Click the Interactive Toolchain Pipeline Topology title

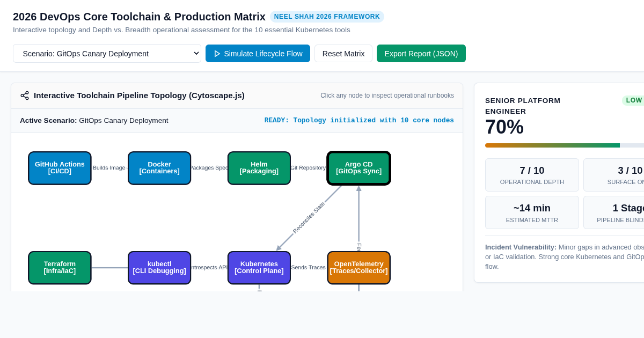pos(139,95)
